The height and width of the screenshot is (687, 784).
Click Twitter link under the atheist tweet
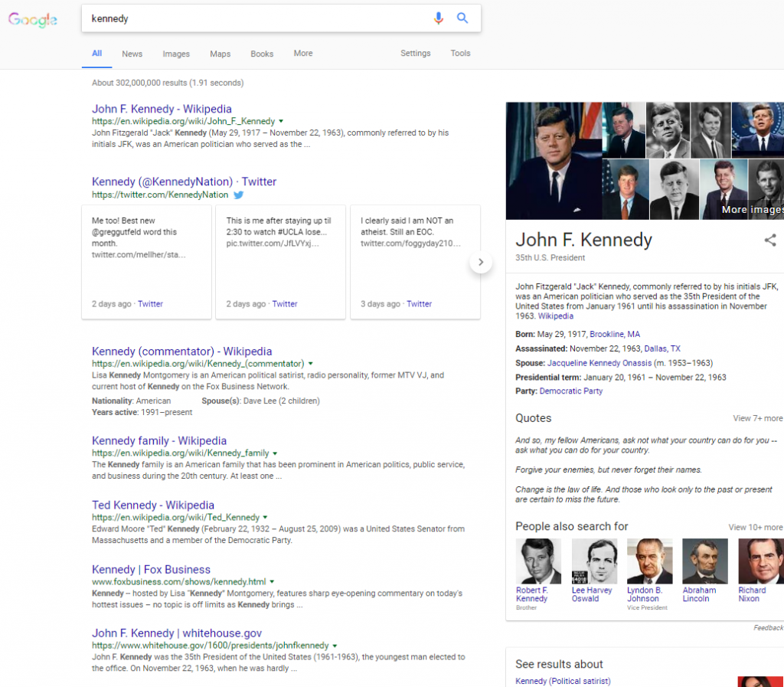coord(420,304)
